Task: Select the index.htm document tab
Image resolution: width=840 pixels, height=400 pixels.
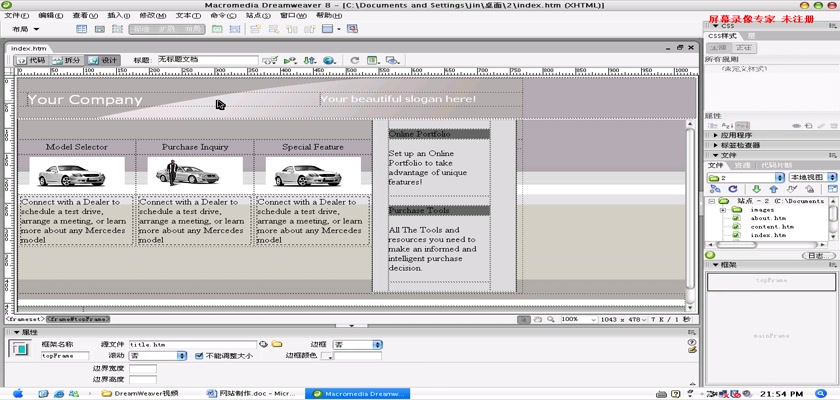Action: (x=29, y=48)
